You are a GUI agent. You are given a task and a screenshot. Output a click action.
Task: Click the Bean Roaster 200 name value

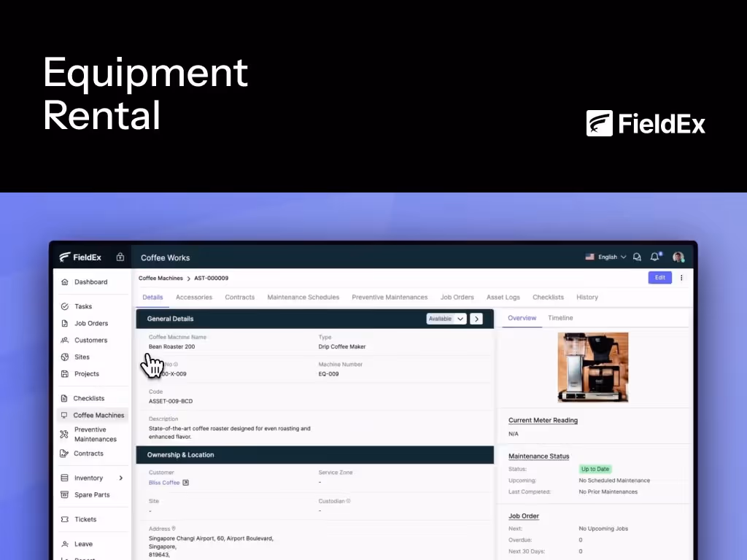(171, 346)
